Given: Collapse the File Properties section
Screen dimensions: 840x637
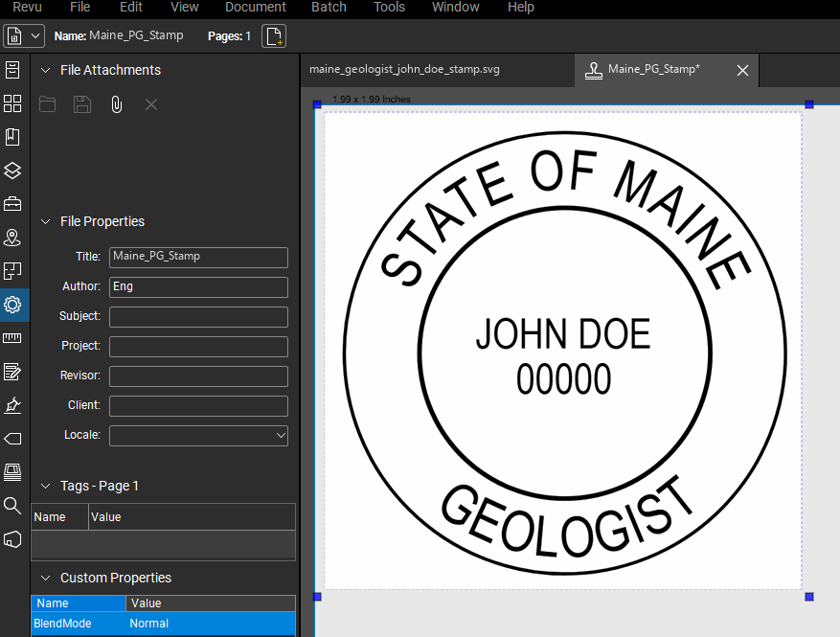Looking at the screenshot, I should coord(46,222).
